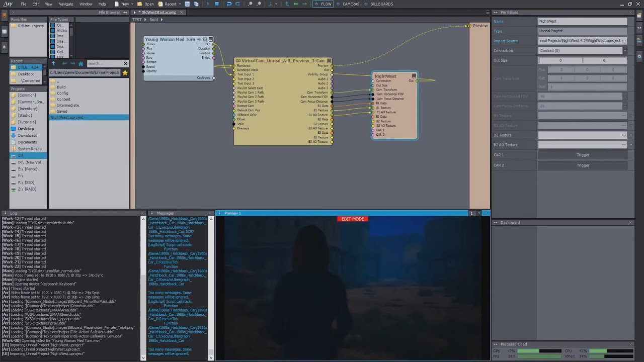Viewport: 644px width, 362px height.
Task: Click the magnifier zoom-in icon in the toolbar
Action: [x=250, y=4]
